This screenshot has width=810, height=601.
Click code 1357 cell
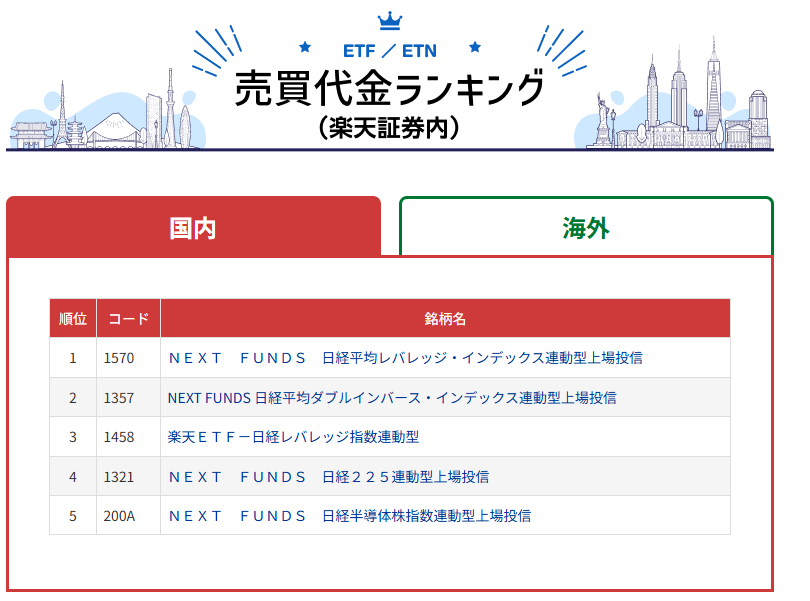coord(129,398)
